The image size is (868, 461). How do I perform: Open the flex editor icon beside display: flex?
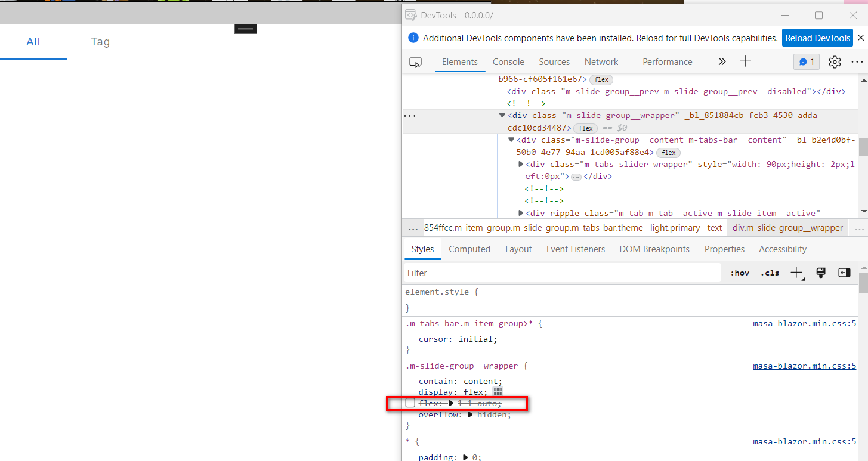pos(498,391)
